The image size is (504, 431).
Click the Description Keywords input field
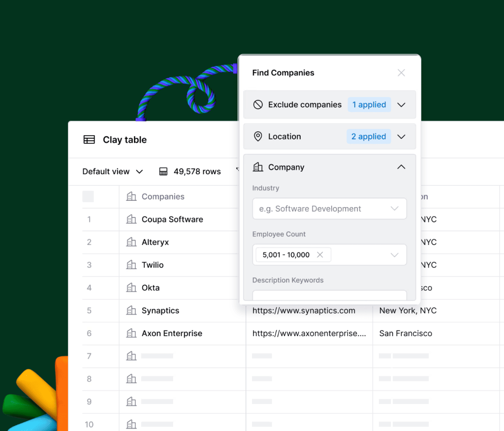pyautogui.click(x=329, y=295)
